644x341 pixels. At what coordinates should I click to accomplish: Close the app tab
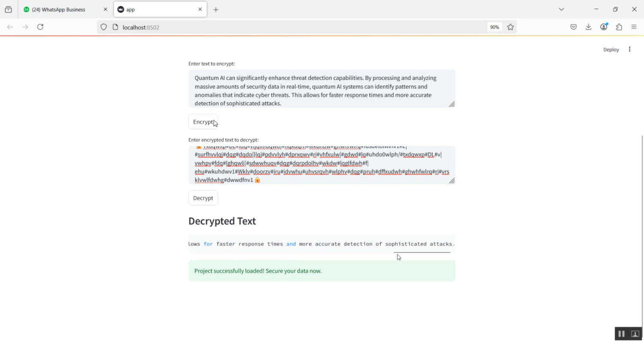coord(200,9)
